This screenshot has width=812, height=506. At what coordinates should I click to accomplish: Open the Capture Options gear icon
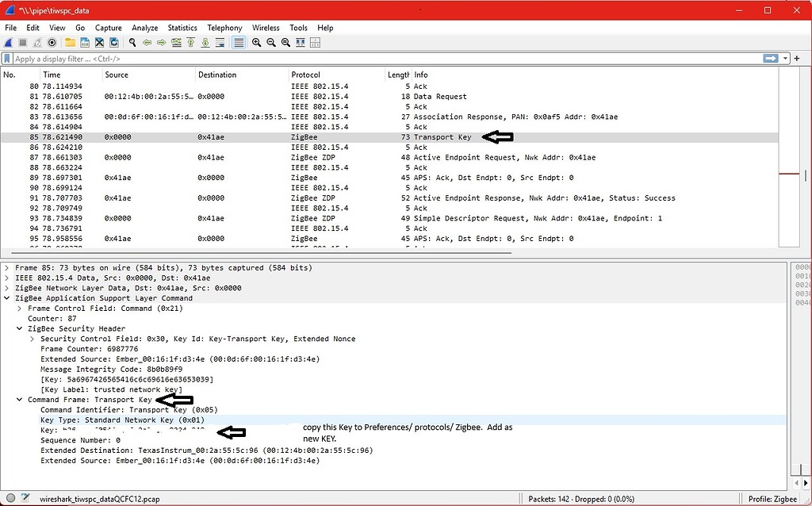(x=50, y=42)
